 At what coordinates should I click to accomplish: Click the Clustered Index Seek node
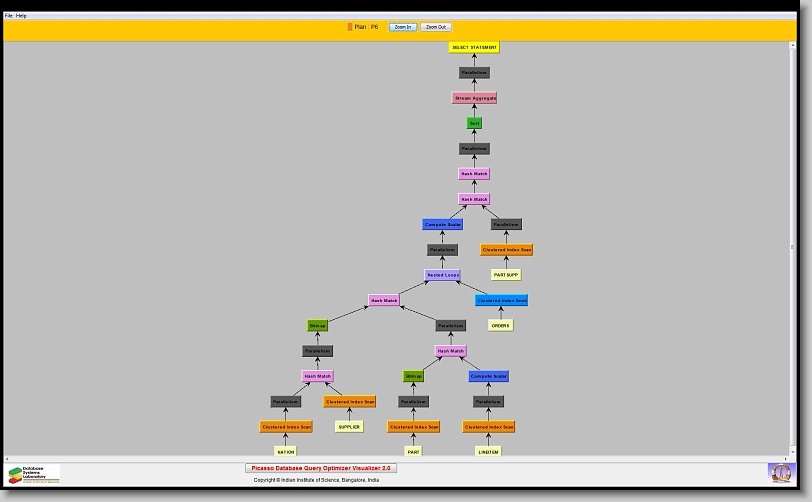pos(501,300)
